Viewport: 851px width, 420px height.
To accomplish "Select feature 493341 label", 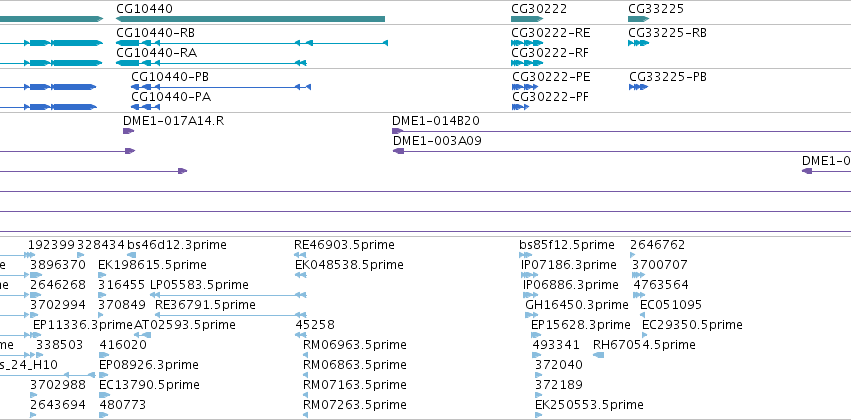I will click(x=556, y=345).
